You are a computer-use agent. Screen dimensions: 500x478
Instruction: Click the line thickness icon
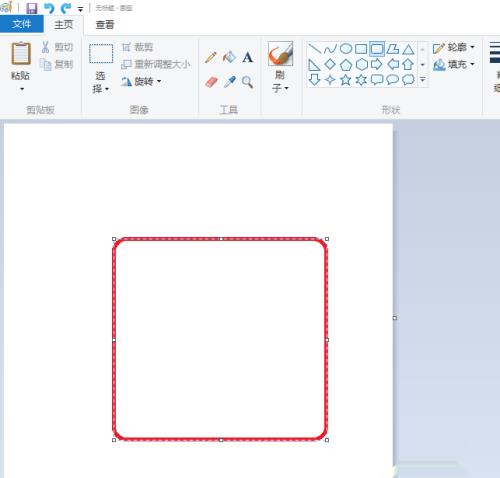[495, 53]
